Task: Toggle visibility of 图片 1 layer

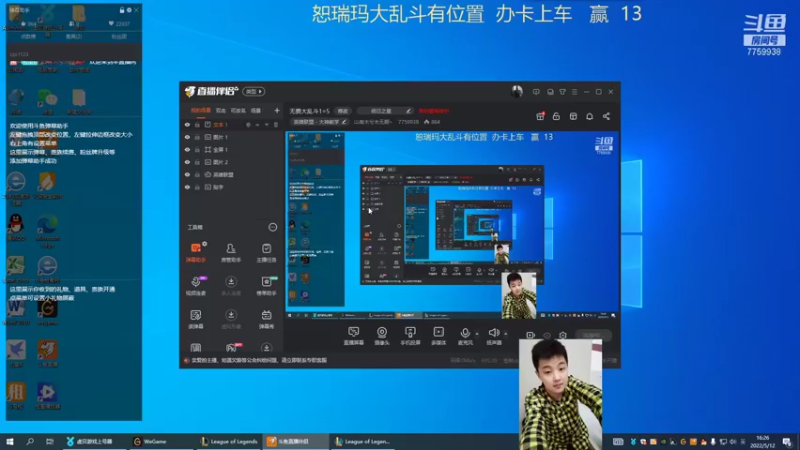Action: click(187, 137)
